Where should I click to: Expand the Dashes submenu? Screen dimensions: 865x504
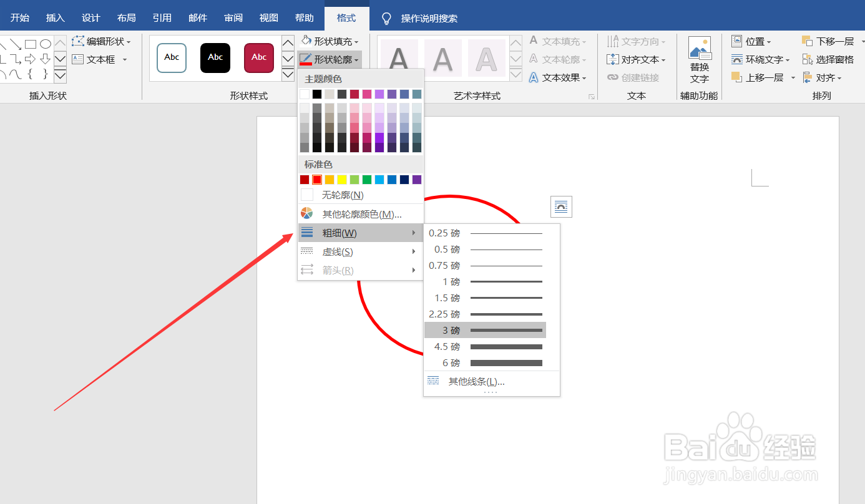coord(361,252)
